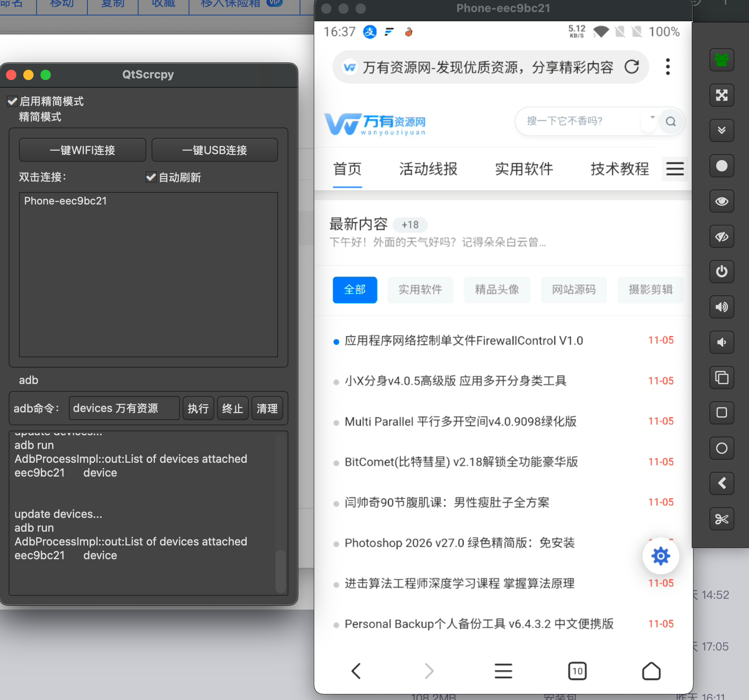The width and height of the screenshot is (749, 700).
Task: Select the 实用软件 category filter chip
Action: (420, 290)
